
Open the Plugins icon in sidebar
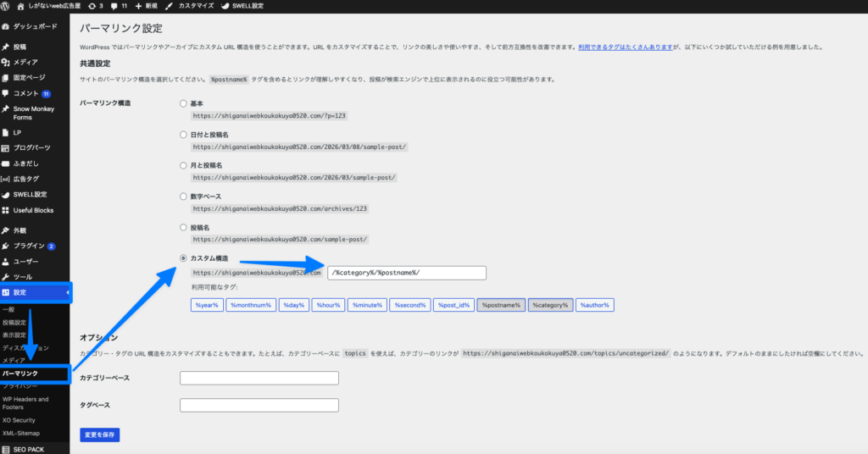click(6, 246)
